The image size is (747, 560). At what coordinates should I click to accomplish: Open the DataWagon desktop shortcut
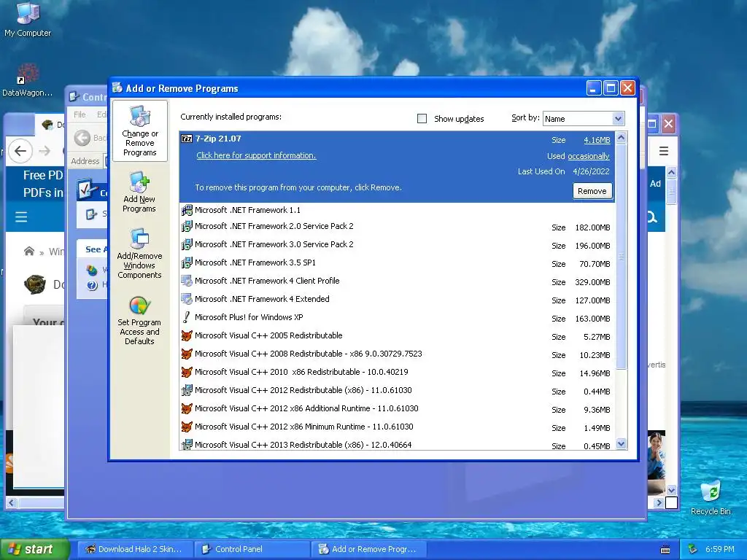[x=27, y=80]
